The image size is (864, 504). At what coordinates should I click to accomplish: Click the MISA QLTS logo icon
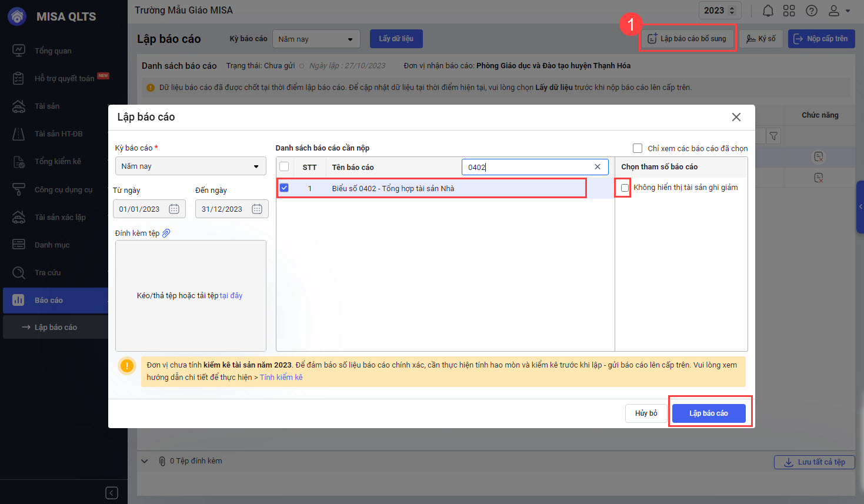click(x=18, y=16)
